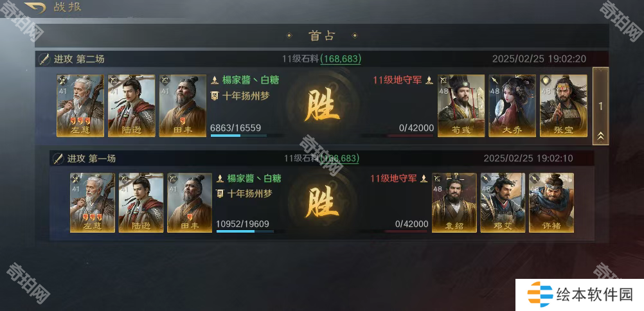Open 胜 victory emblem of first battle
Screen dimensions: 644x311
click(322, 203)
